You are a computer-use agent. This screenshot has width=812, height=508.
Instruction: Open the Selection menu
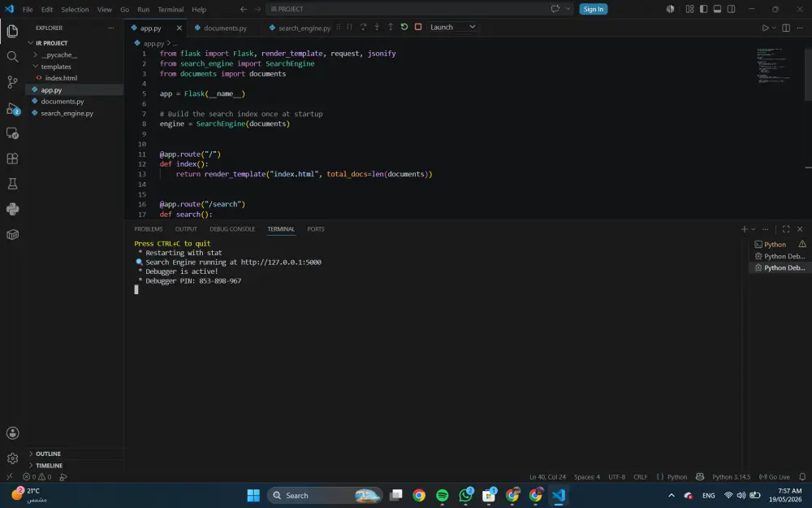point(75,9)
